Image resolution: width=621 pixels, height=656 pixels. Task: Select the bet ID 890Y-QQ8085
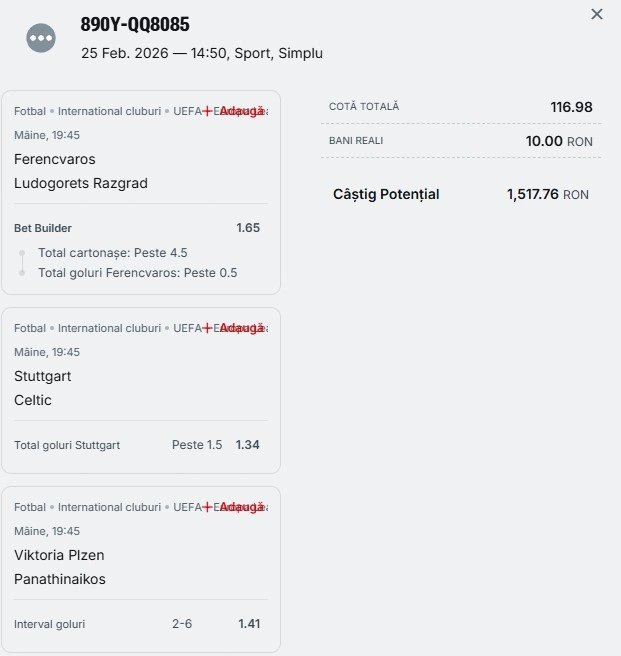coord(135,25)
